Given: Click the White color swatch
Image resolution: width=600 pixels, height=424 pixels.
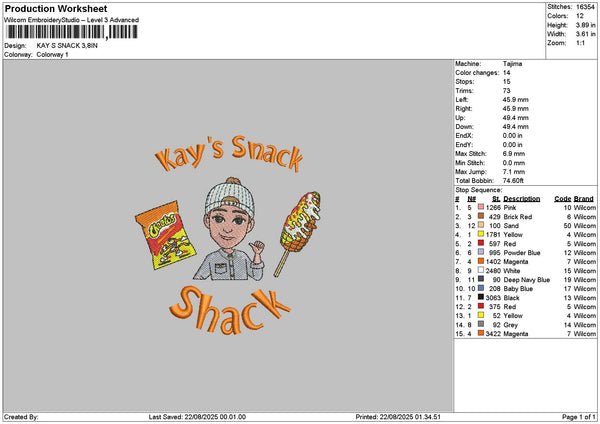Looking at the screenshot, I should pyautogui.click(x=481, y=270).
